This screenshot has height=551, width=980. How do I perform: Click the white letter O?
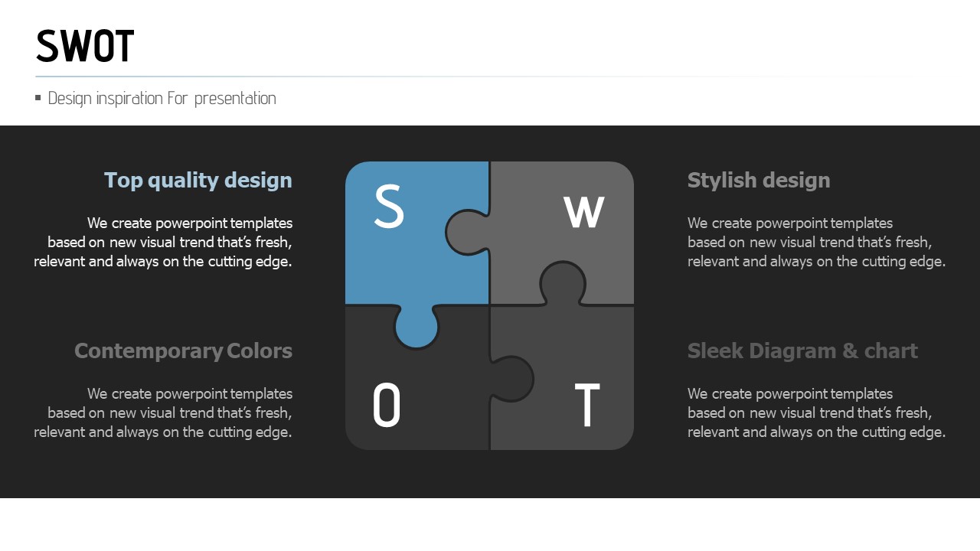click(x=387, y=406)
